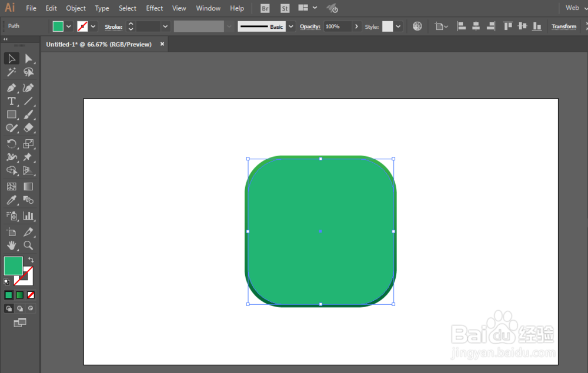Open the File menu
Screen dimensions: 588x373
click(31, 8)
